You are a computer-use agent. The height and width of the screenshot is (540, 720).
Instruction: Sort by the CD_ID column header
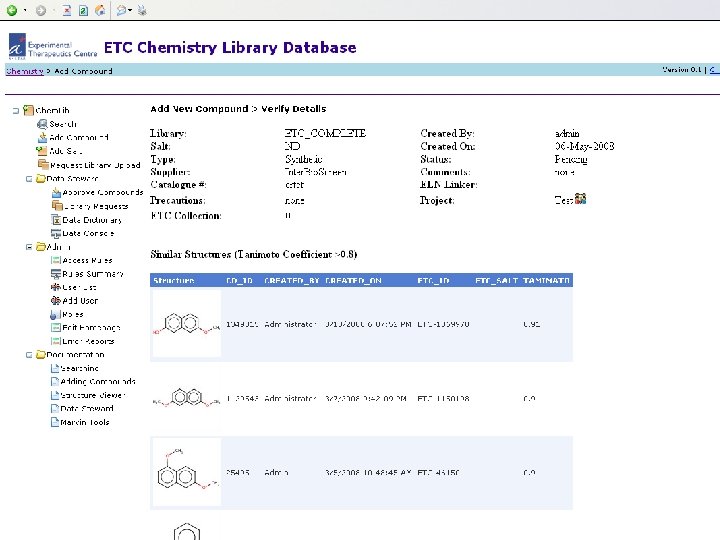(239, 281)
